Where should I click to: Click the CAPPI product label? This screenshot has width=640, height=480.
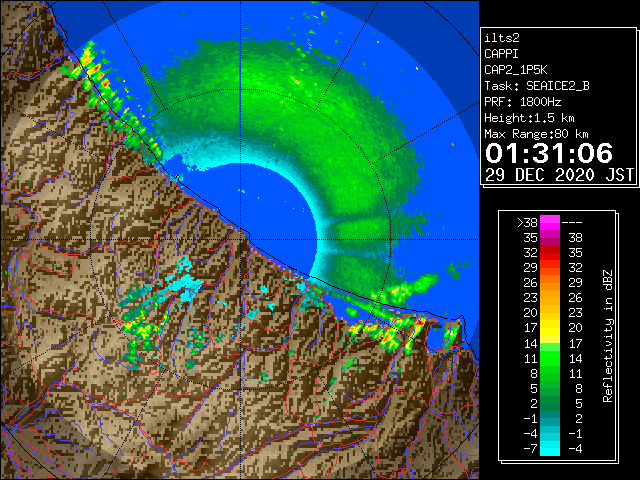[x=501, y=54]
